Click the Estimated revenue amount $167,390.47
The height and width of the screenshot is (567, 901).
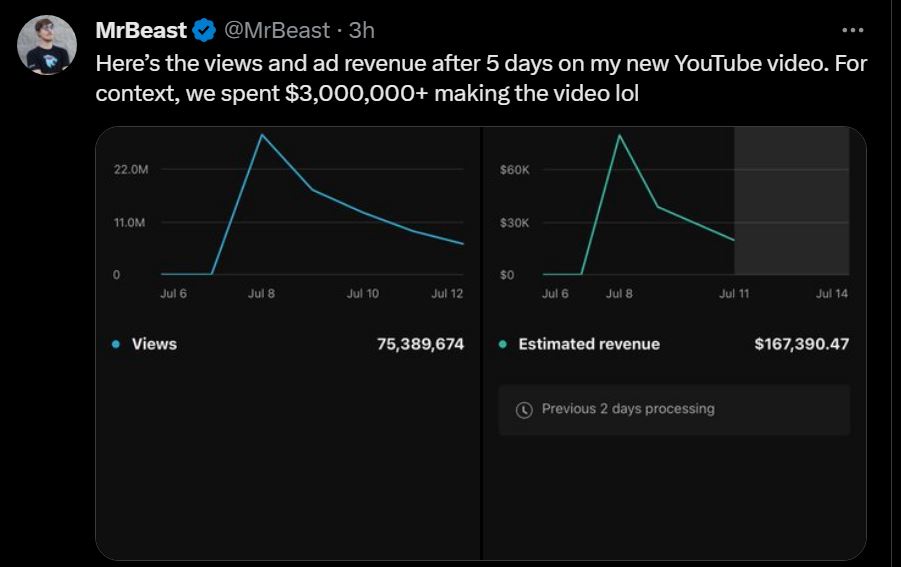(802, 344)
